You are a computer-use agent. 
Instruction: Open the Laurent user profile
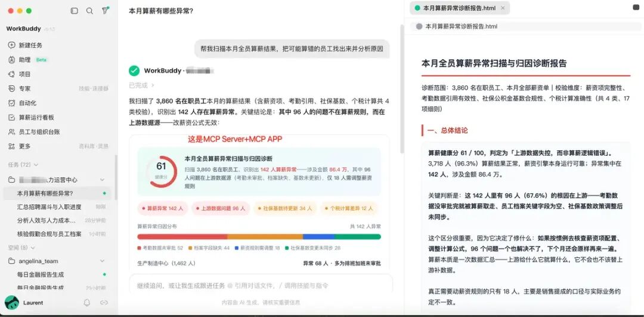(24, 303)
